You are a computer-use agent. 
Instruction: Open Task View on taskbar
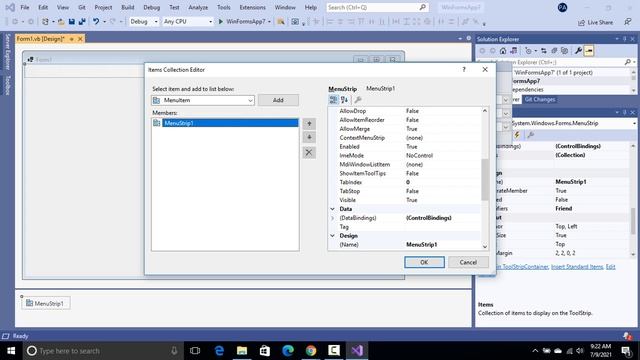(x=195, y=351)
